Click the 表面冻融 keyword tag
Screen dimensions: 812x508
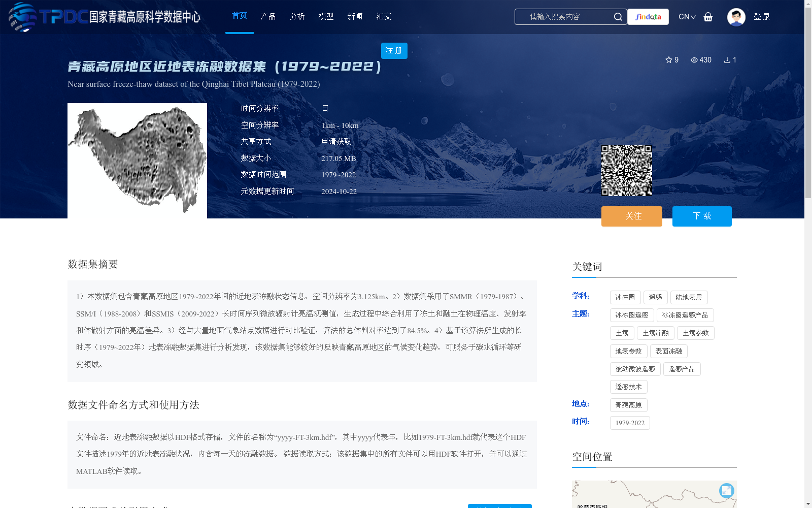(669, 351)
